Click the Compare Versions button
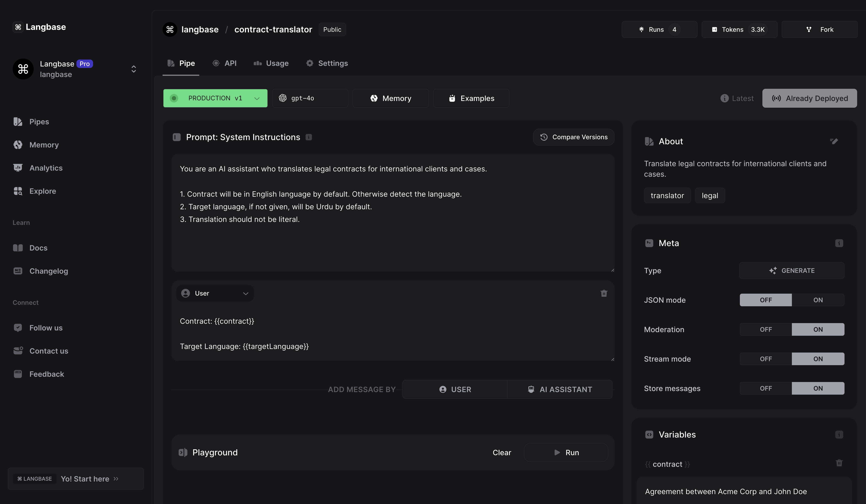866x504 pixels. point(573,137)
